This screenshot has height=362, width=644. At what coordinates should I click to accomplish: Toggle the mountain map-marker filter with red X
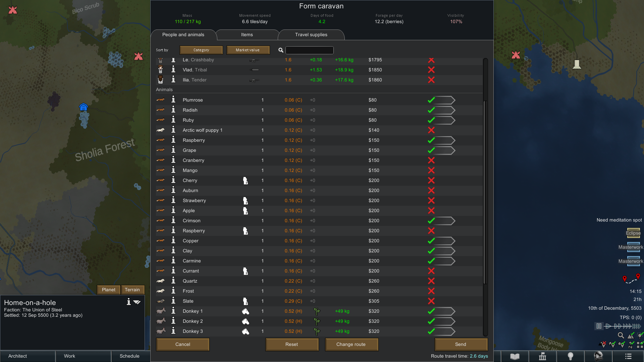click(x=603, y=344)
